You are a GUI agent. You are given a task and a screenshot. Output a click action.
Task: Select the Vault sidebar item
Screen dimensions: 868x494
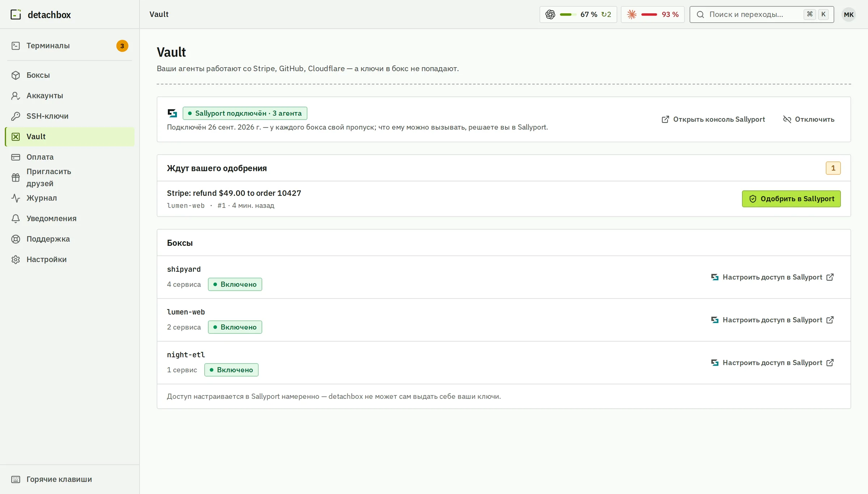point(69,137)
